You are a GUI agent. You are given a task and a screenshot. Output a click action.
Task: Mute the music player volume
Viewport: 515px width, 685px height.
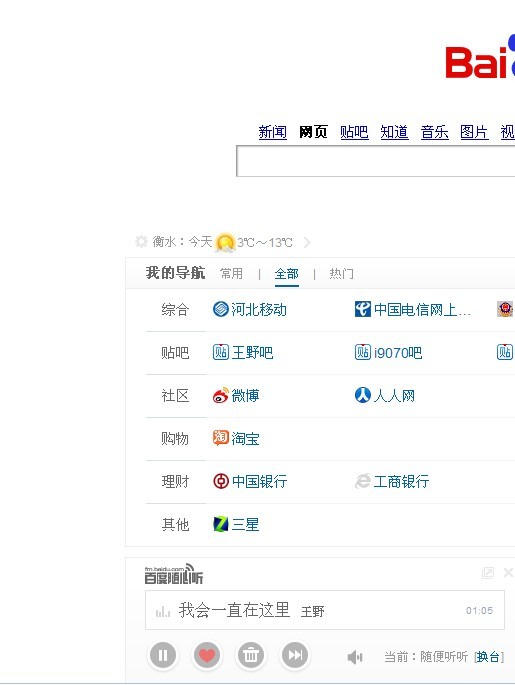pos(355,657)
